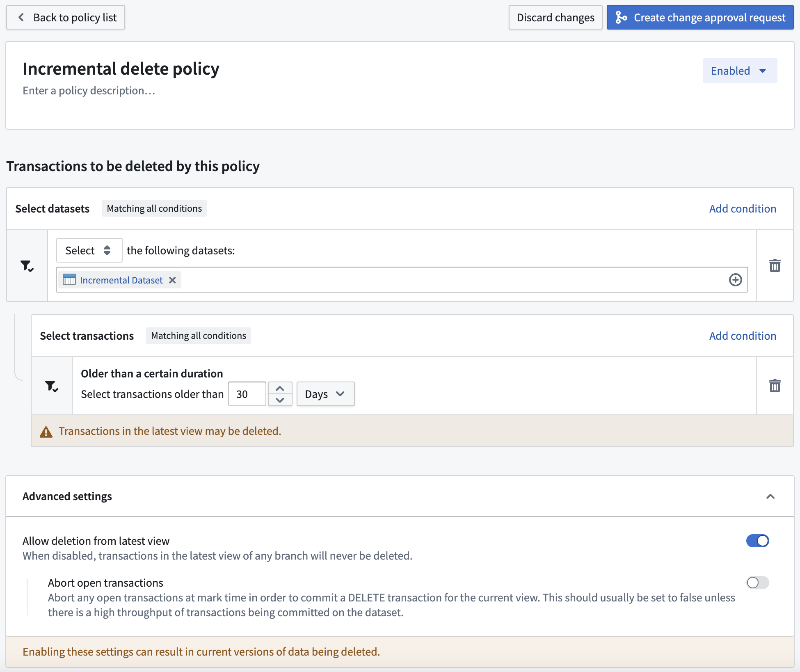The width and height of the screenshot is (800, 672).
Task: Delete the Older than duration condition via trash icon
Action: coord(775,386)
